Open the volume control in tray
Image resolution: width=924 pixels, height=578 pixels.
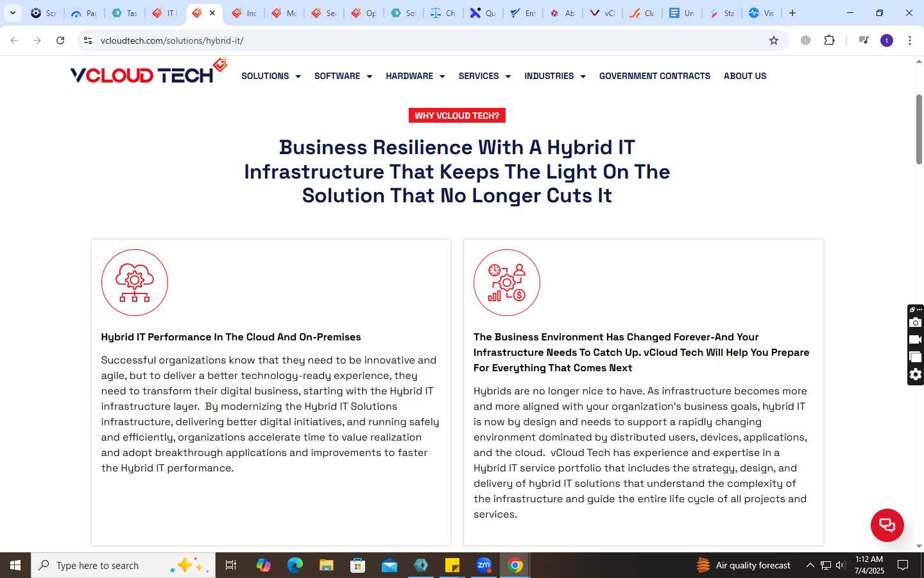pyautogui.click(x=841, y=565)
